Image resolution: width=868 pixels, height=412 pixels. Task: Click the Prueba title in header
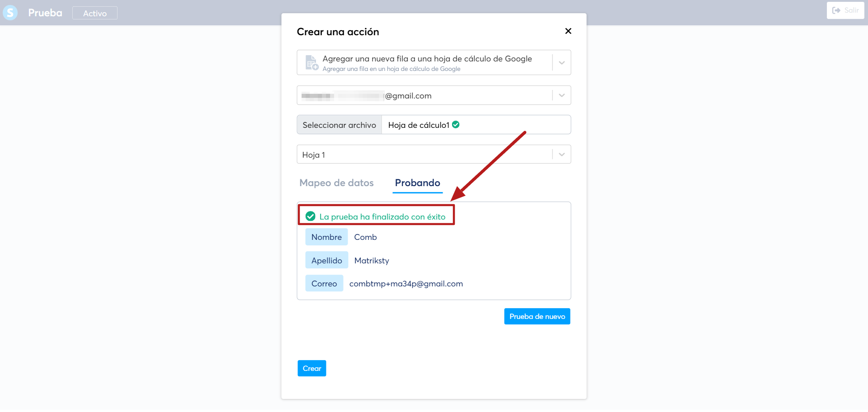pyautogui.click(x=45, y=13)
